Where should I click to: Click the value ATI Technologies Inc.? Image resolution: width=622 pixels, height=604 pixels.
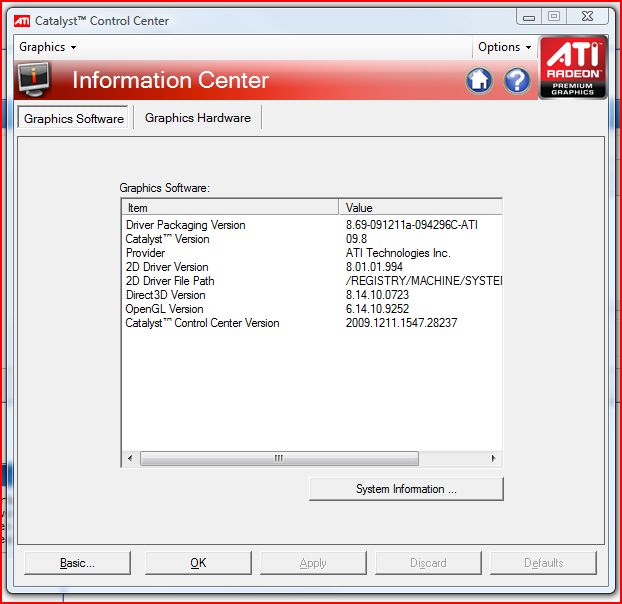398,253
